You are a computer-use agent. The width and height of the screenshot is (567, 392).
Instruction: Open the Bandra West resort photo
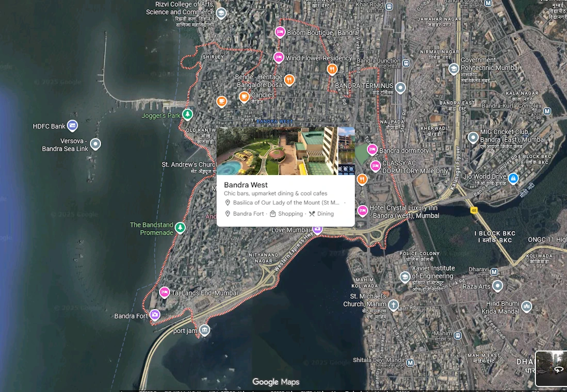pos(277,151)
